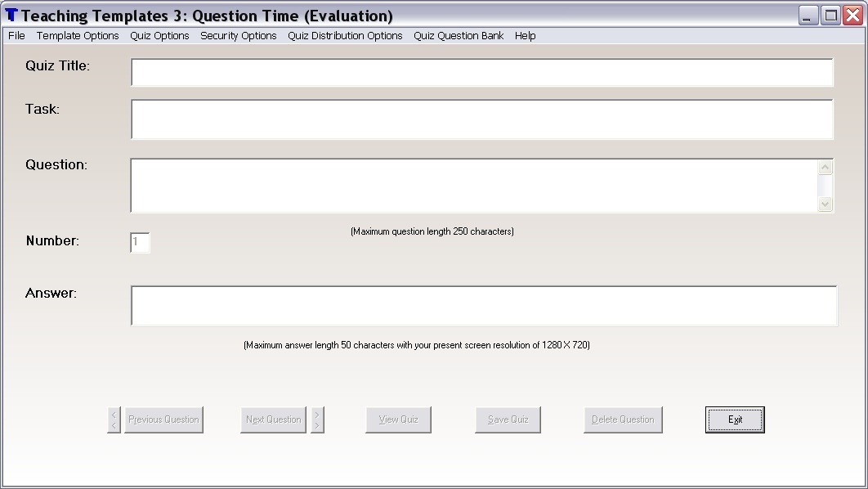
Task: Focus the Task text box
Action: click(x=481, y=119)
